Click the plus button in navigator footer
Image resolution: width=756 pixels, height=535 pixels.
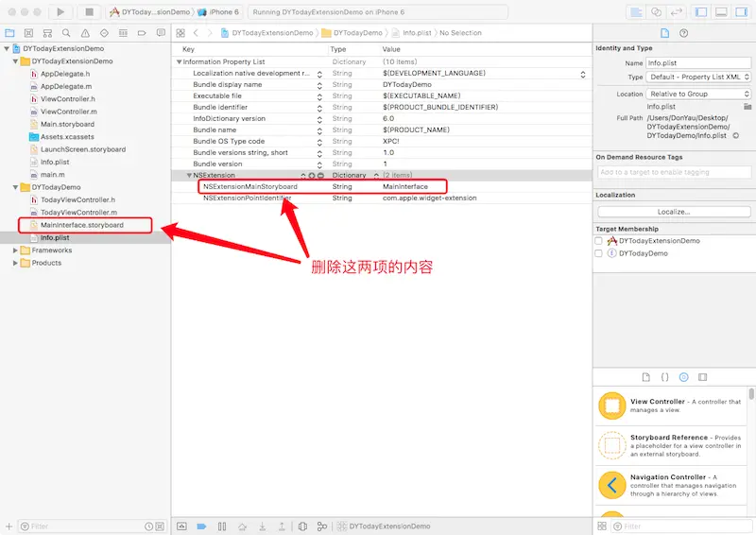pyautogui.click(x=9, y=526)
